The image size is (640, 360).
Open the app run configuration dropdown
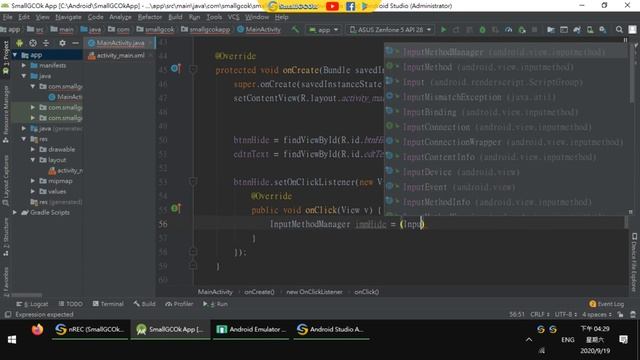tap(324, 30)
